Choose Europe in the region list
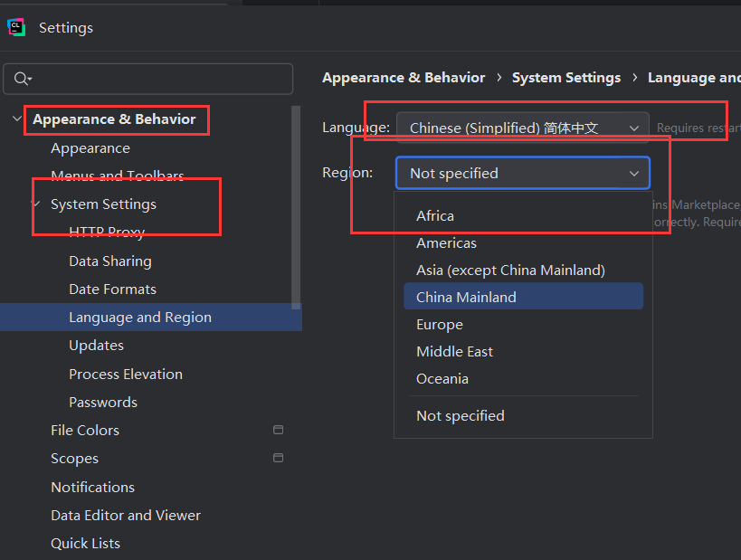This screenshot has height=560, width=741. pyautogui.click(x=440, y=325)
